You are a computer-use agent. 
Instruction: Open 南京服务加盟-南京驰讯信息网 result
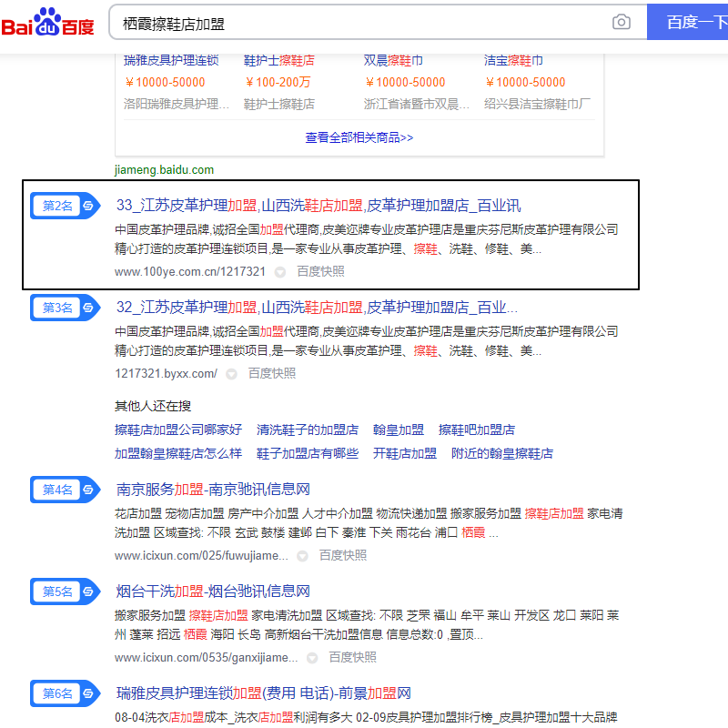(213, 490)
